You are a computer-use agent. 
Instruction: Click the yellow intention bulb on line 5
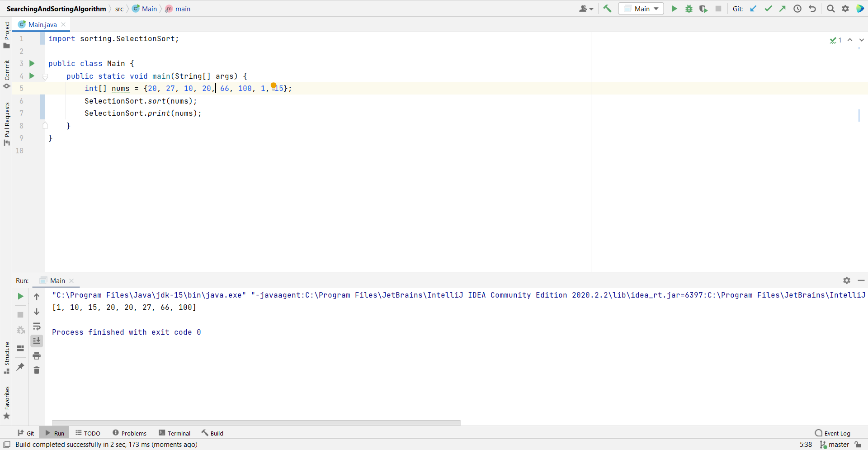(274, 85)
